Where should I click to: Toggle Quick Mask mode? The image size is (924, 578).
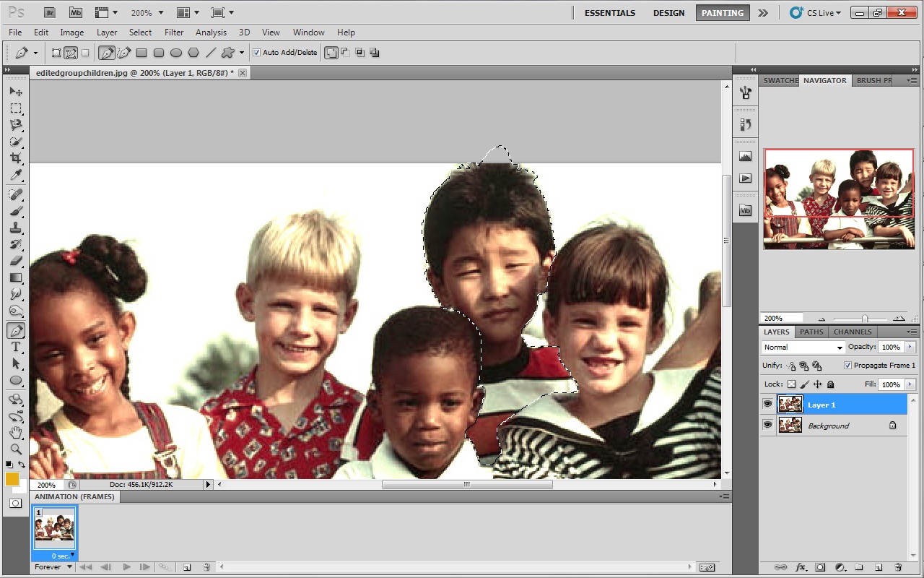15,502
